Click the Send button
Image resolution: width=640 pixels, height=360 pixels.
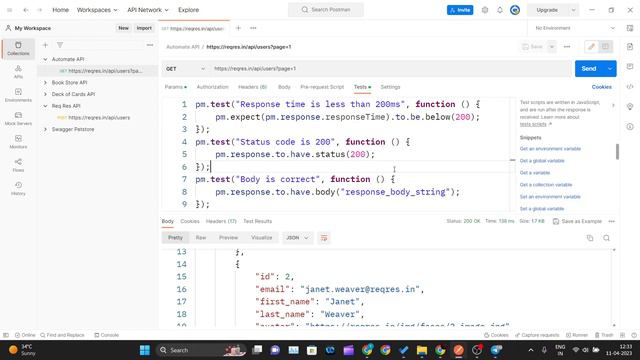(589, 69)
